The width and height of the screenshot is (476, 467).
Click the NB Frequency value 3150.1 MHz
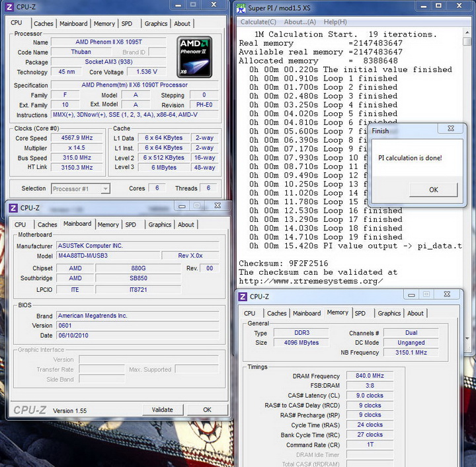411,352
